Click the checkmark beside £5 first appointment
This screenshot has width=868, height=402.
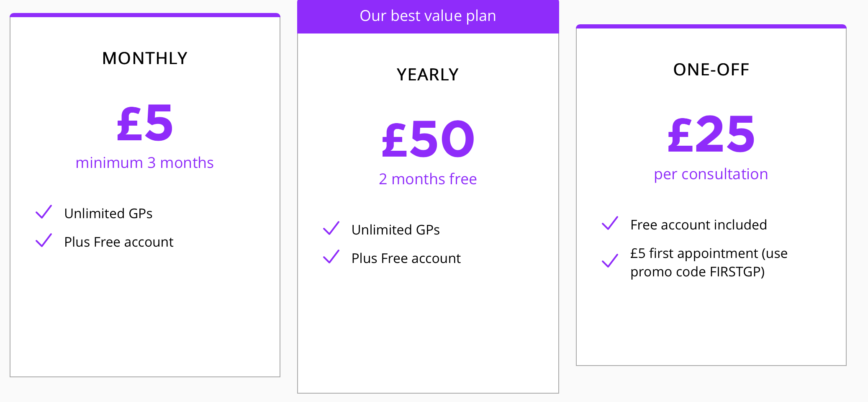coord(610,260)
